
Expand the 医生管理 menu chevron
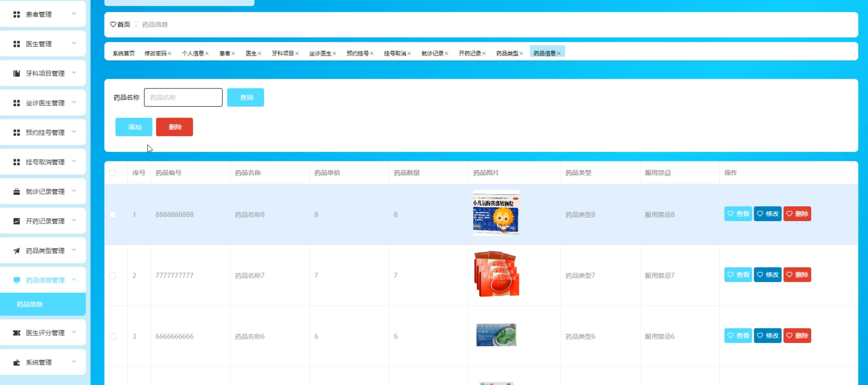74,43
